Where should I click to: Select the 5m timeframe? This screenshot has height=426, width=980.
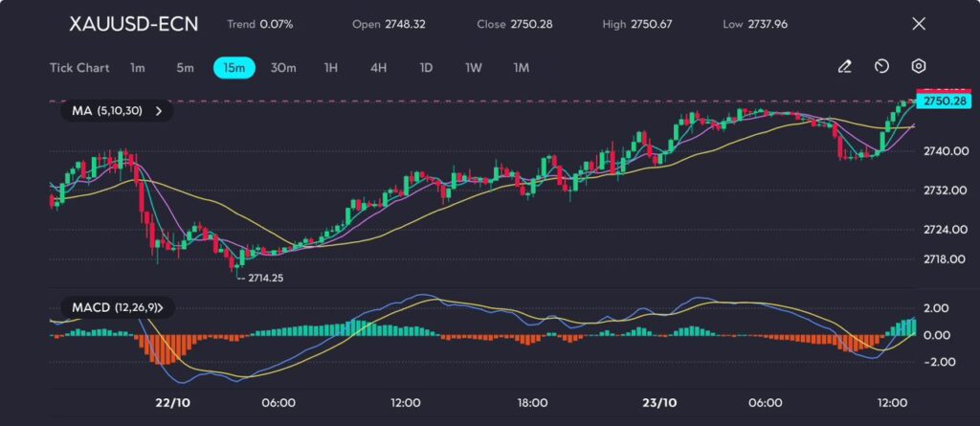185,68
